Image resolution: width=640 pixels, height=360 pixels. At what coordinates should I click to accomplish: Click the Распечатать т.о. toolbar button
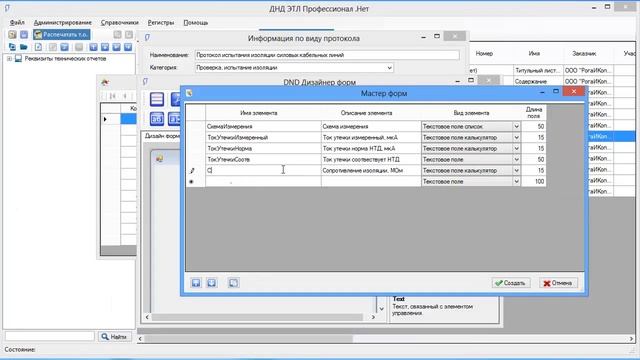pos(61,35)
